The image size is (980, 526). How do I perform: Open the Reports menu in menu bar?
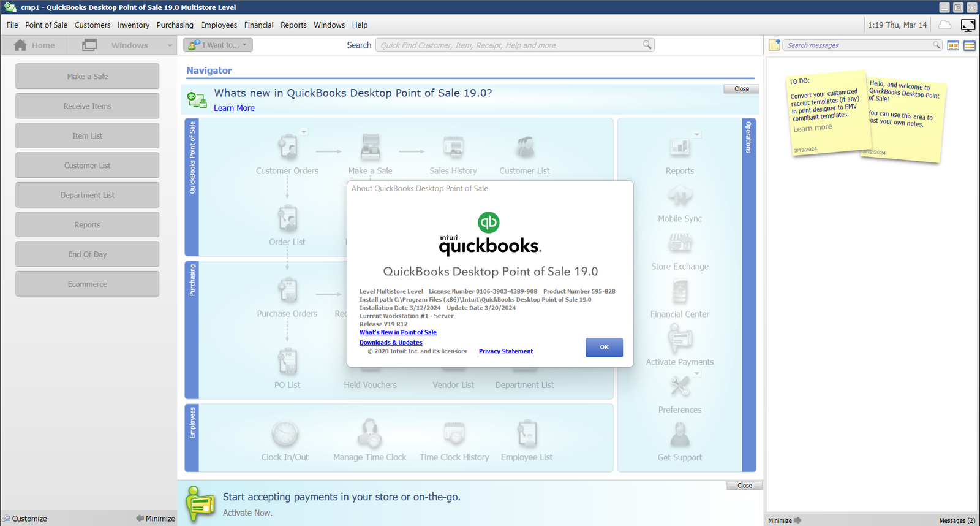[293, 25]
